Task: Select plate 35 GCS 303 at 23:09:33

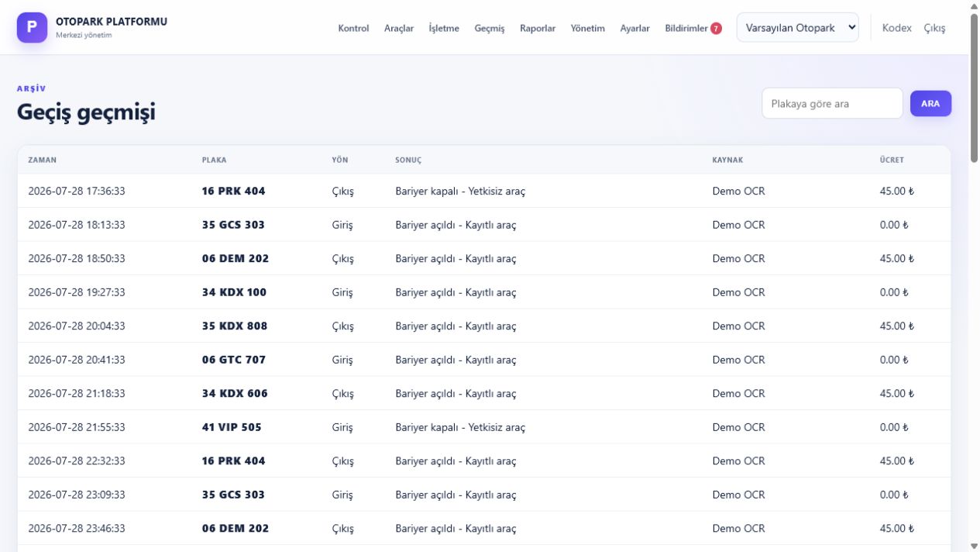Action: point(233,495)
